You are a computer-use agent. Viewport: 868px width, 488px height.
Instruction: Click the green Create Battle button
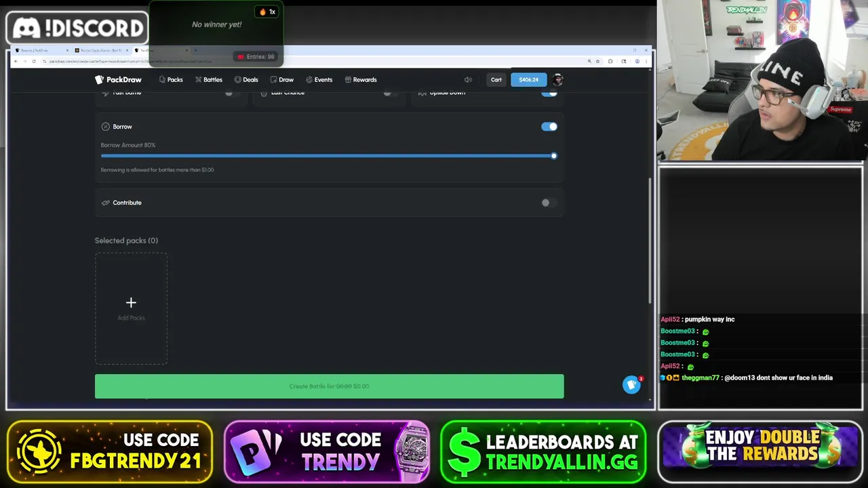[329, 386]
